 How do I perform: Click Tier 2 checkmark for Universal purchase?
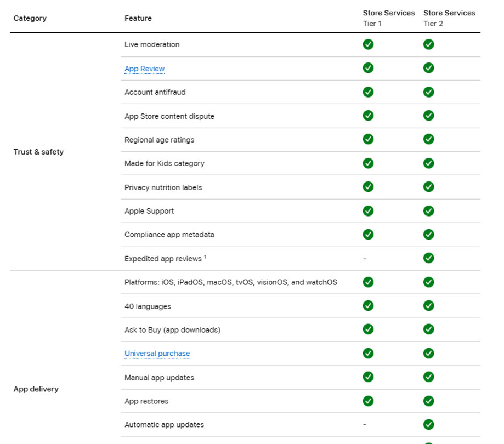coord(428,354)
